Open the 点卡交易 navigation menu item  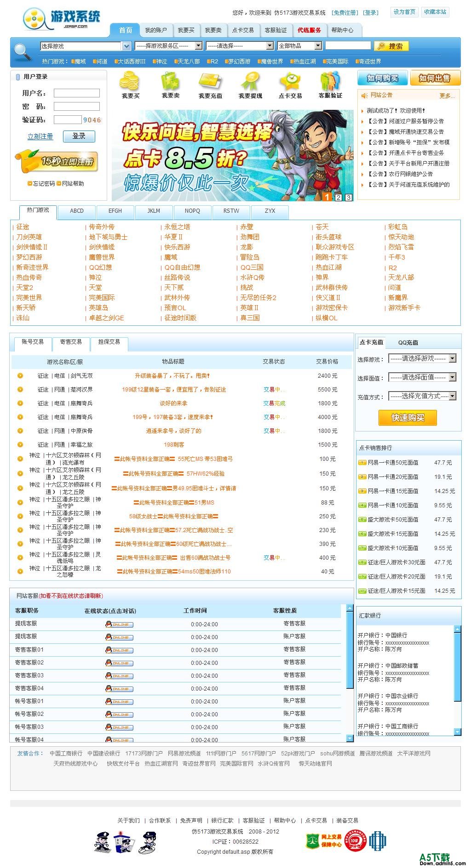243,30
